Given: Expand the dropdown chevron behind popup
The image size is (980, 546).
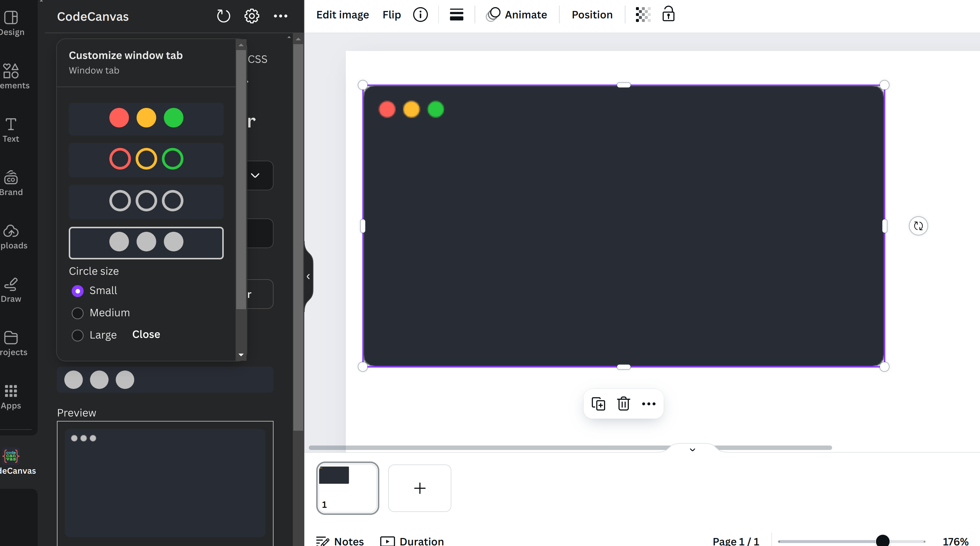Looking at the screenshot, I should (x=255, y=175).
